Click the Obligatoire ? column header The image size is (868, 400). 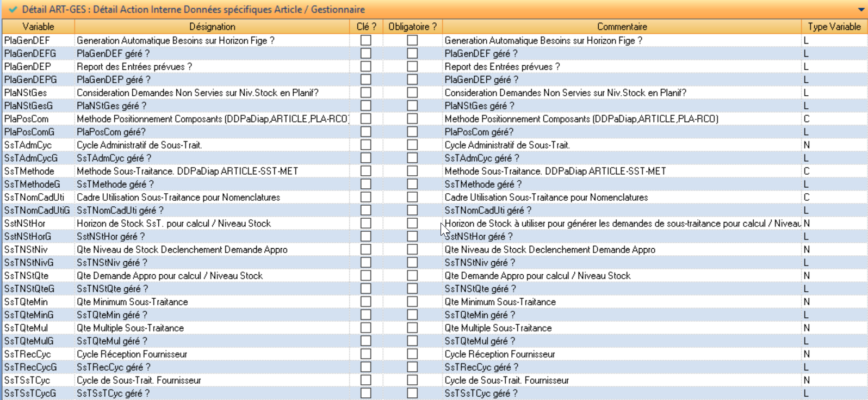pyautogui.click(x=412, y=27)
